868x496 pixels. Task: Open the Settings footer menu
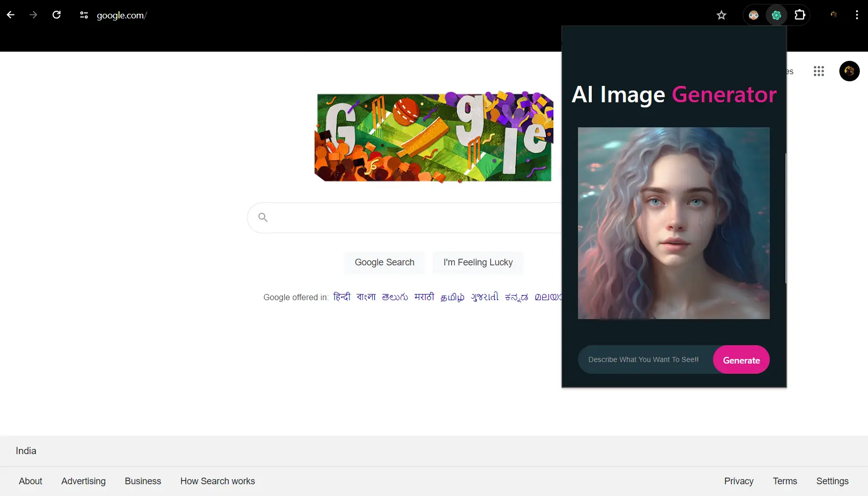832,481
